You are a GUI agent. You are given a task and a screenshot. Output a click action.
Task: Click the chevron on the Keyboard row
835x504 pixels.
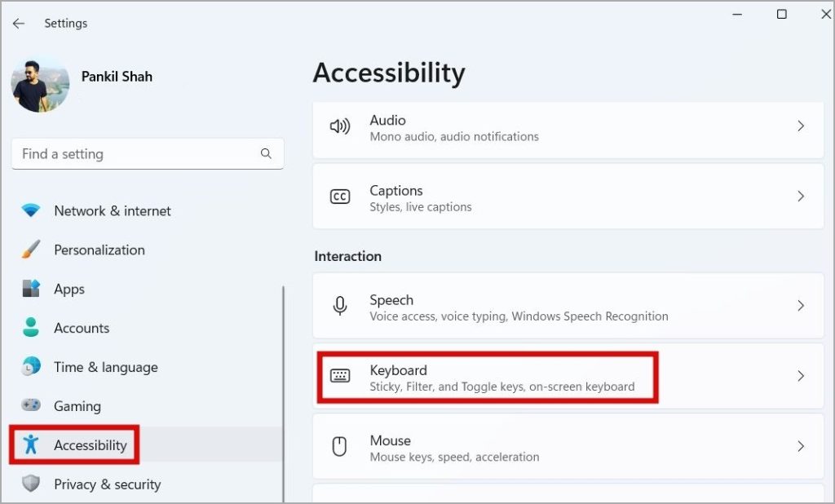pos(801,376)
